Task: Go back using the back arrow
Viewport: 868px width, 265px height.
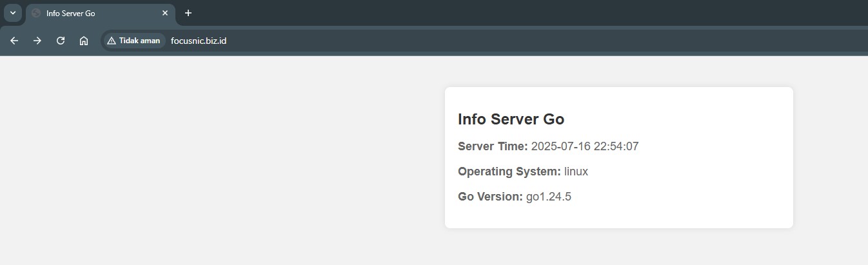Action: pos(14,41)
